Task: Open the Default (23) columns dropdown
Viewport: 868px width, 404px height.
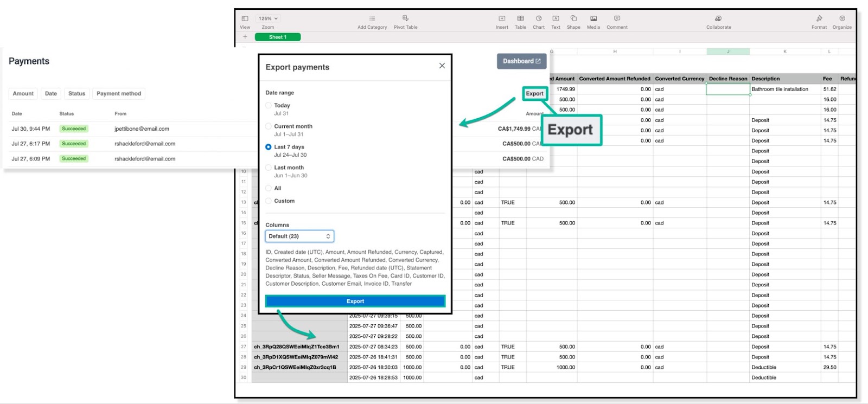Action: point(299,236)
